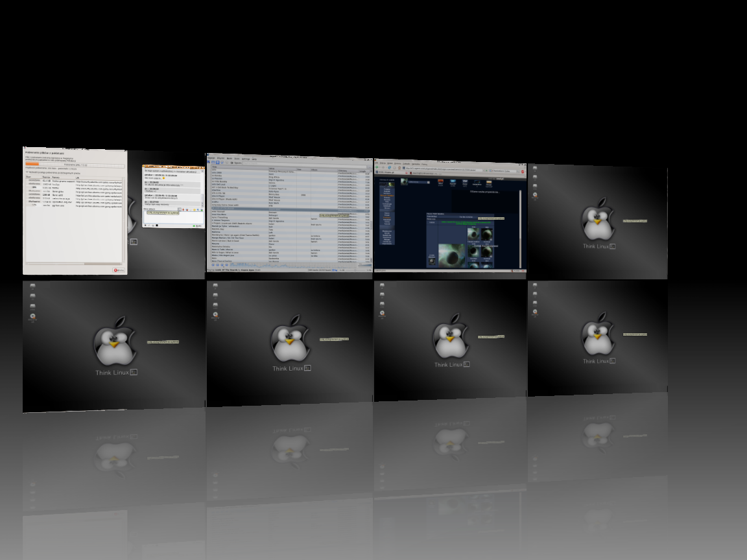The image size is (747, 560).
Task: Click the pause playback button
Action: tap(218, 264)
